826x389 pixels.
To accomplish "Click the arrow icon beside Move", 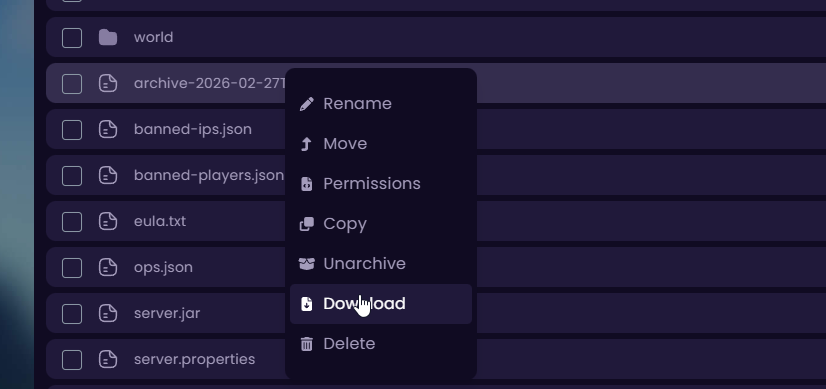I will [307, 144].
